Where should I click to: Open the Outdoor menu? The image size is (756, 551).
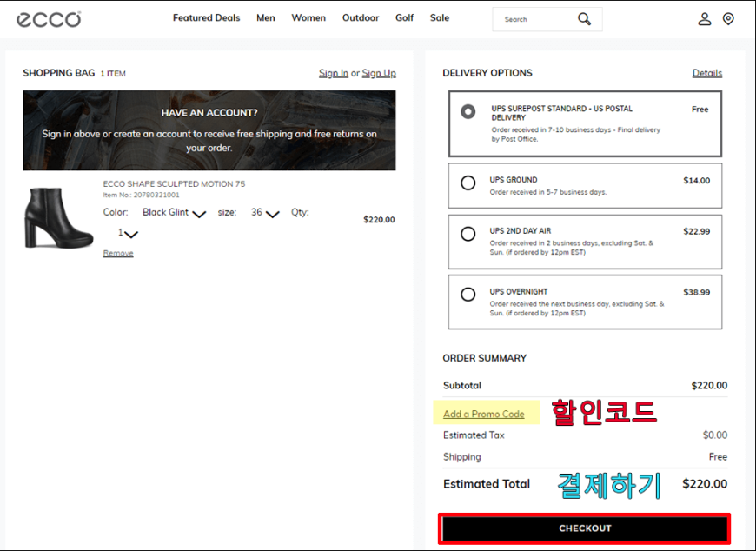361,18
